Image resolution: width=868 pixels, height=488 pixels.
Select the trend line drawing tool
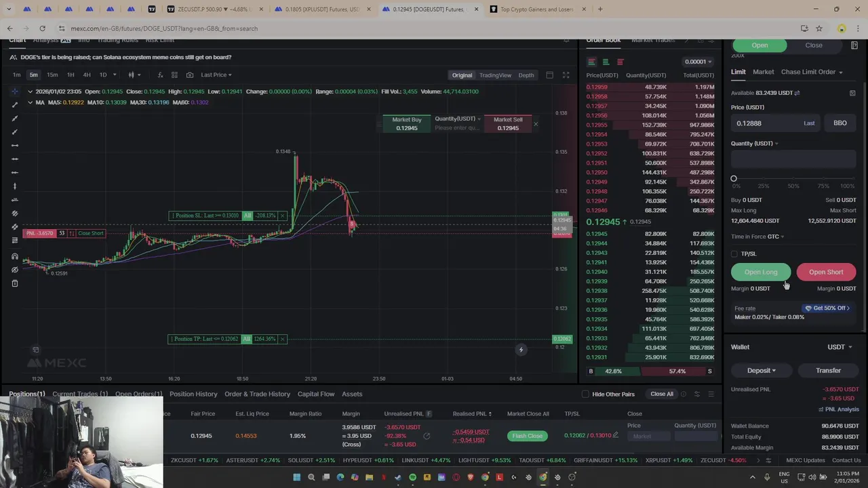pos(15,105)
